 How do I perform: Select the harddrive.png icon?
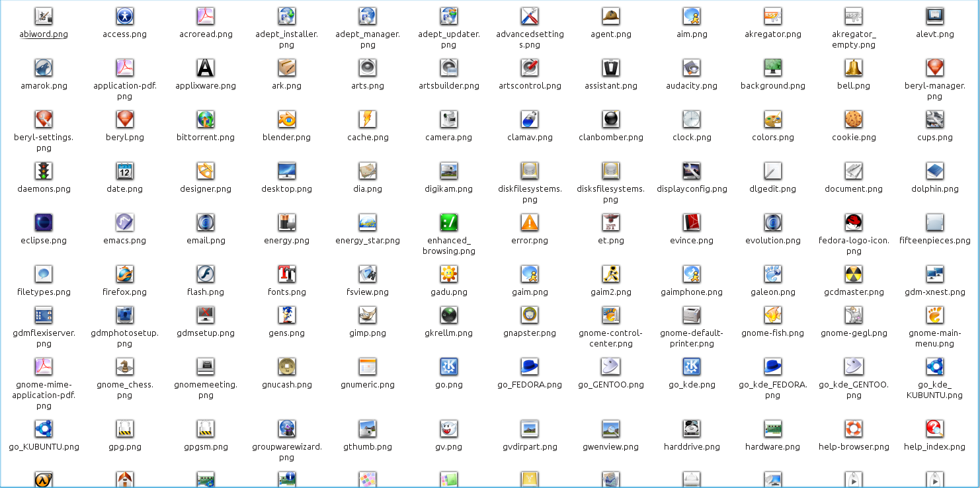pos(692,428)
